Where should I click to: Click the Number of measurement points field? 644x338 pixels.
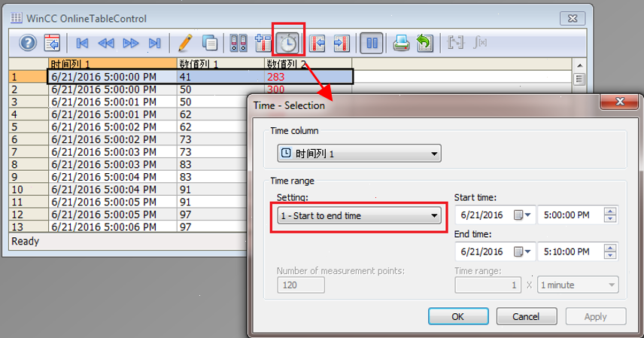301,285
